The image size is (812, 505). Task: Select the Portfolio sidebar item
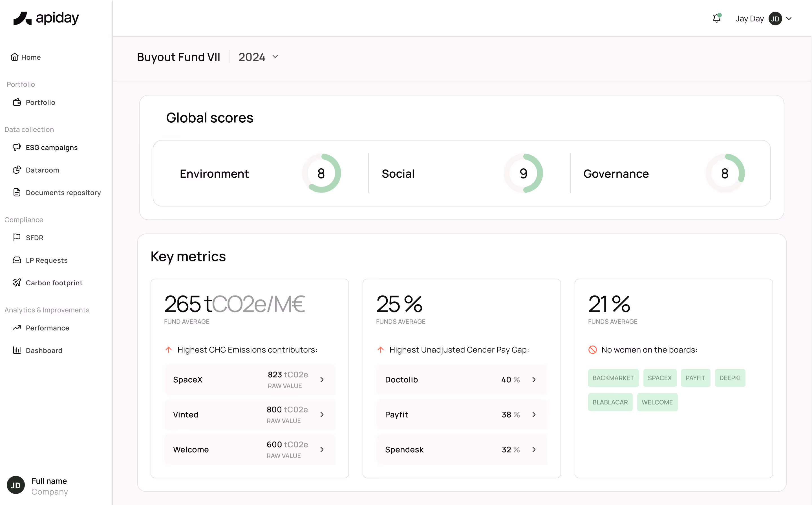pyautogui.click(x=40, y=102)
